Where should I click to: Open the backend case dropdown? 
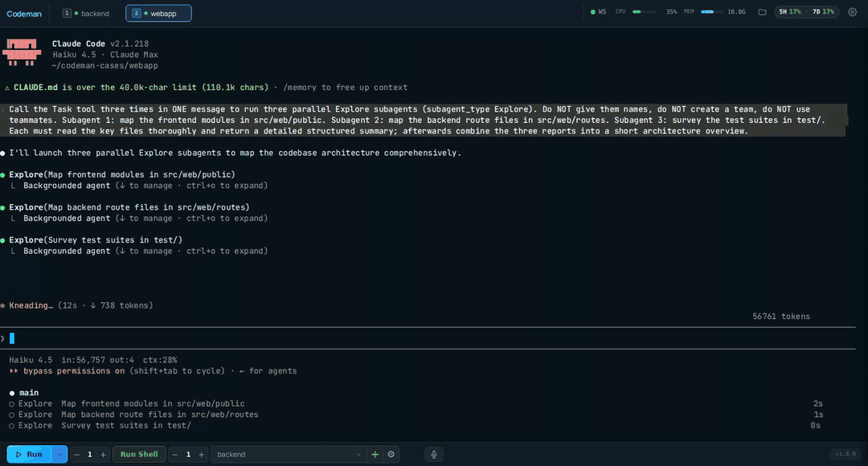[289, 455]
